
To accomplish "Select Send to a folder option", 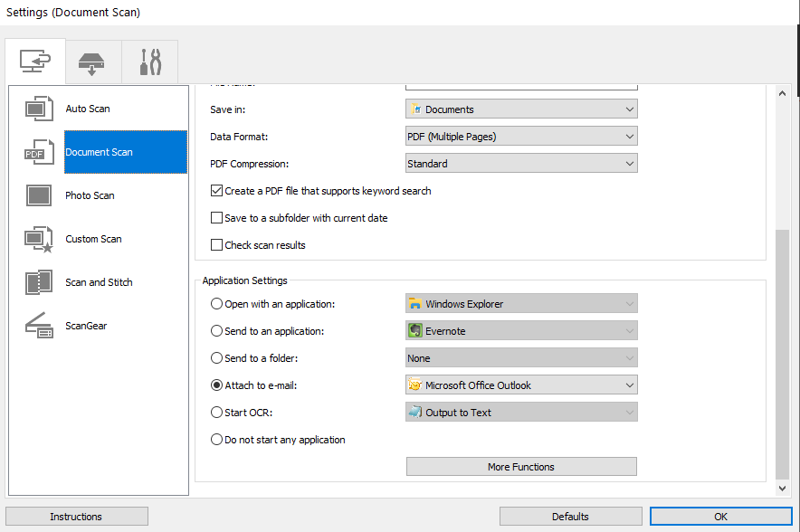I will (x=217, y=358).
